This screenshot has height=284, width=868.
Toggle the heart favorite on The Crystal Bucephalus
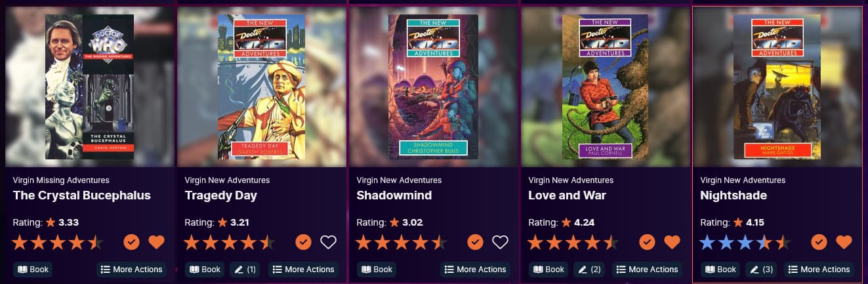click(x=156, y=242)
